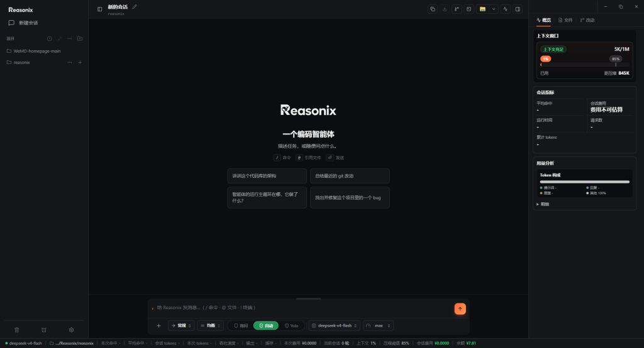The height and width of the screenshot is (348, 644).
Task: Click the context usage progress bar
Action: [x=584, y=65]
